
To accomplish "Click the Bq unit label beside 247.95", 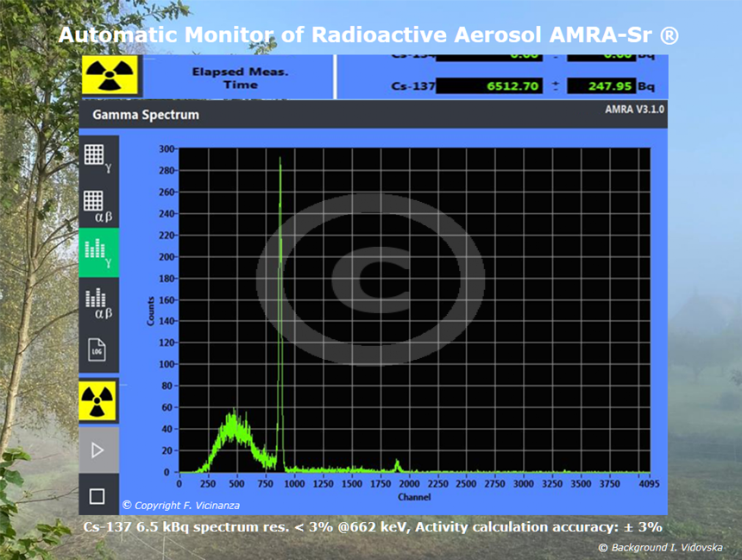I will 646,86.
